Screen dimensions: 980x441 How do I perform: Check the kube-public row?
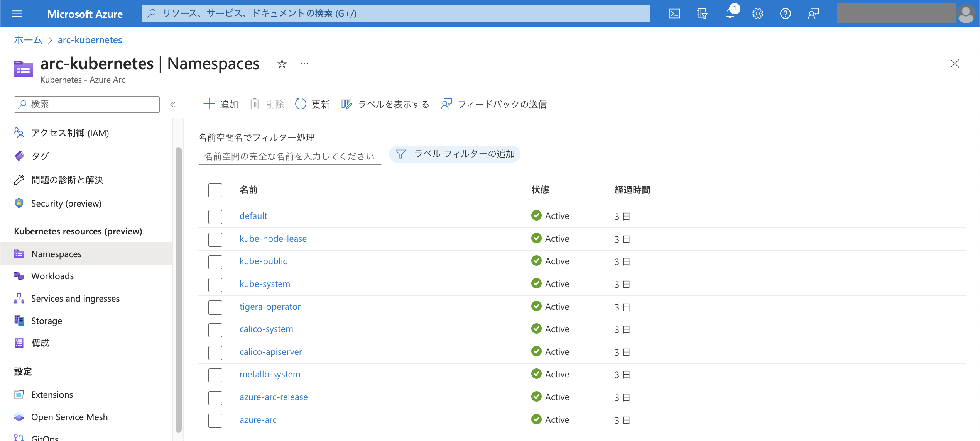click(215, 262)
